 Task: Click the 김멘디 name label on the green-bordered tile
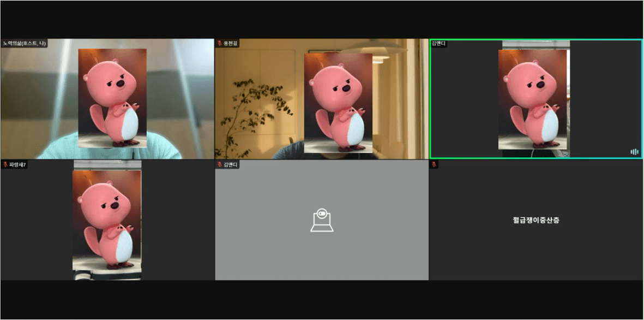(438, 43)
